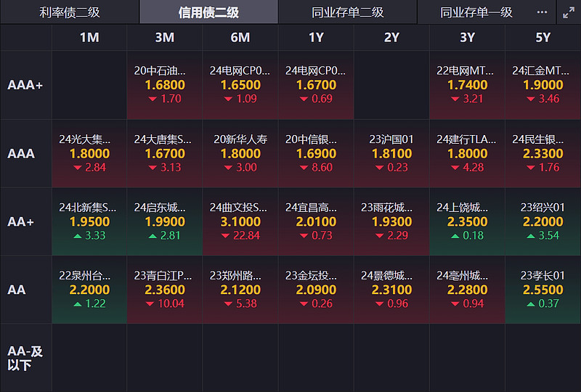Open the 24大唐集S bond cell

165,154
